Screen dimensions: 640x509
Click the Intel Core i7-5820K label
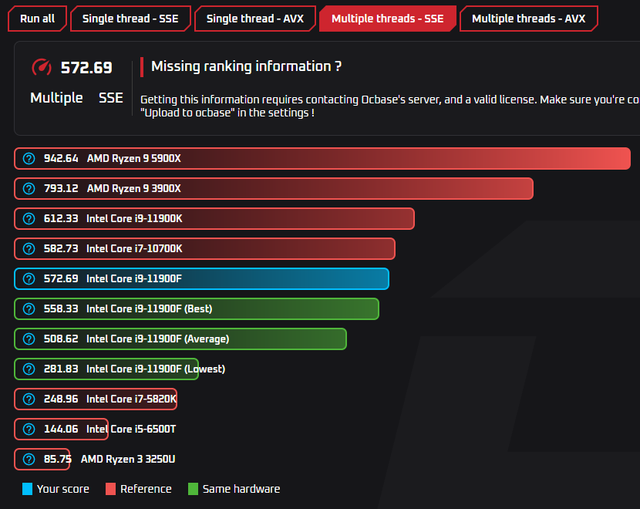click(131, 399)
